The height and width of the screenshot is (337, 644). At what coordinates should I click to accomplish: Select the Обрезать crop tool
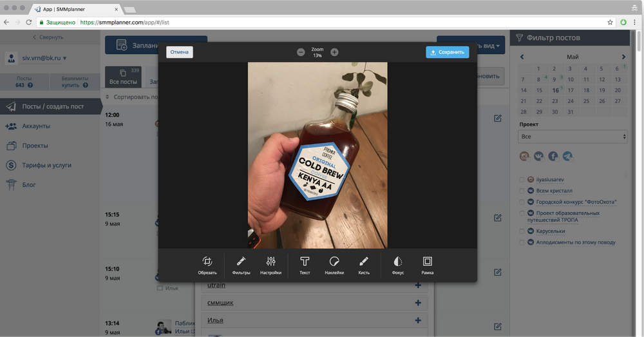pyautogui.click(x=207, y=265)
